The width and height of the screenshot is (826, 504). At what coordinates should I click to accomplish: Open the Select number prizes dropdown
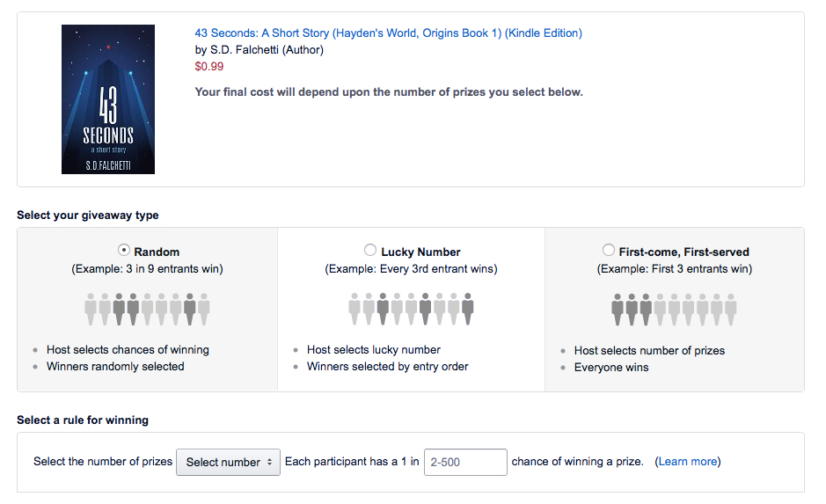[228, 462]
